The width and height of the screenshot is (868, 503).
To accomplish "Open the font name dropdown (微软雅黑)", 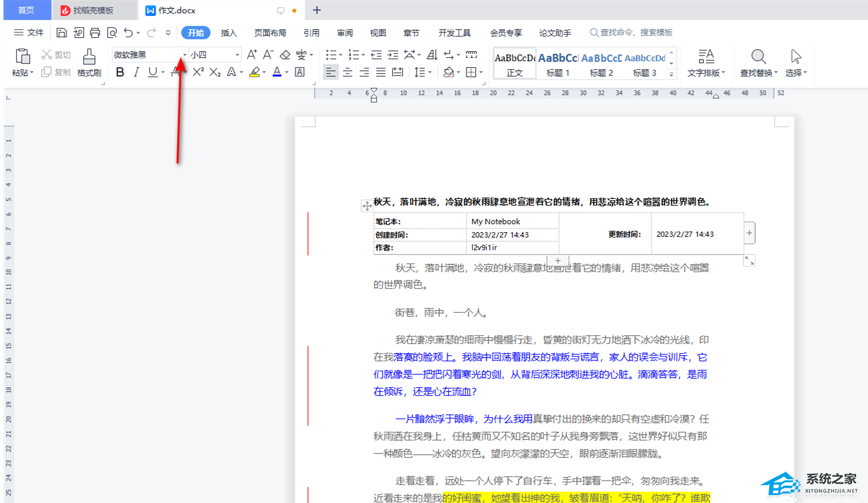I will point(184,55).
